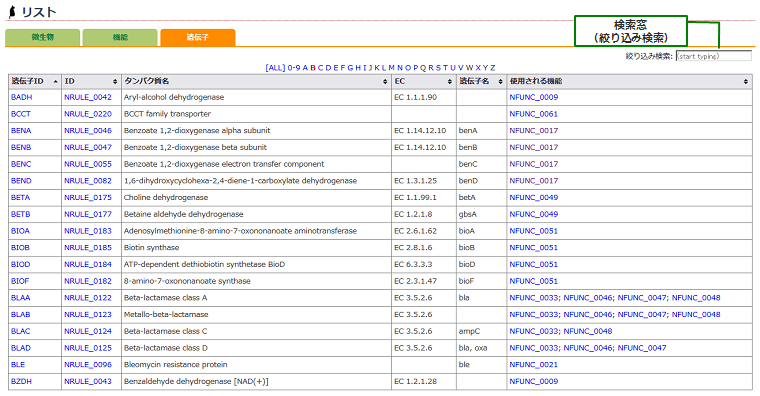Image resolution: width=760 pixels, height=396 pixels.
Task: Open NRULE_0046 rule link
Action: pyautogui.click(x=88, y=130)
